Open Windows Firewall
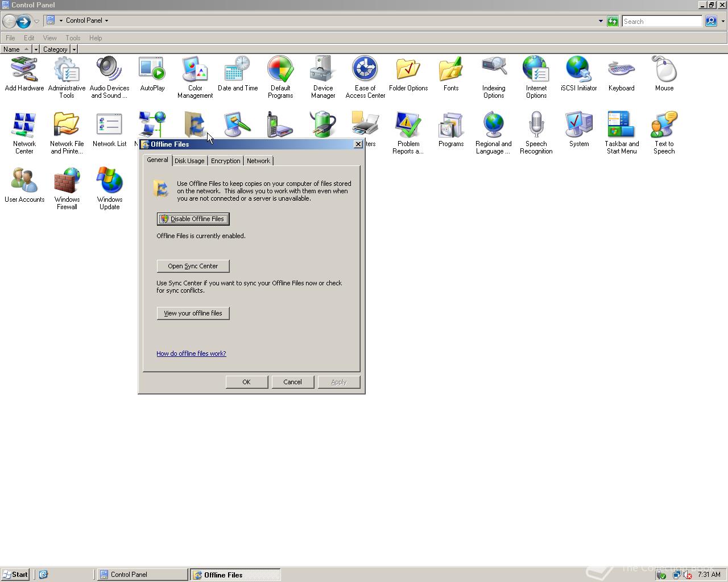This screenshot has width=728, height=582. point(67,189)
